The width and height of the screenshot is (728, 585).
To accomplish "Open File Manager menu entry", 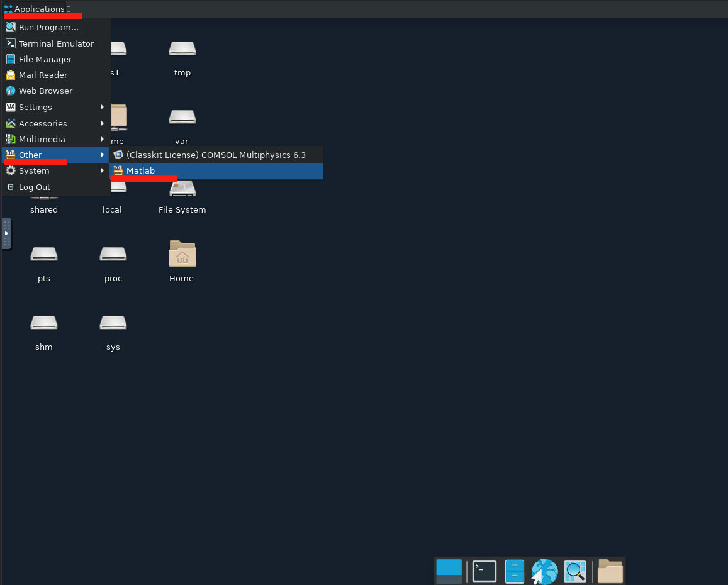I will point(56,59).
